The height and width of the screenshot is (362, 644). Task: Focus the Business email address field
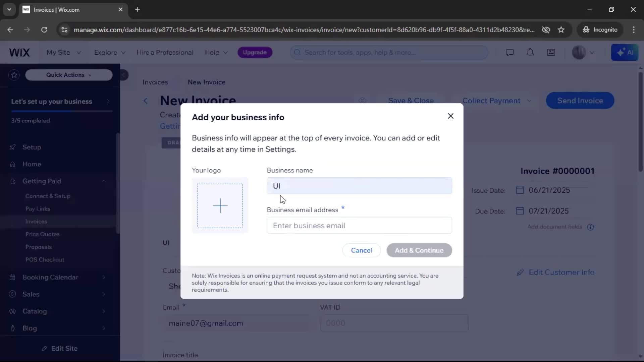pyautogui.click(x=359, y=226)
